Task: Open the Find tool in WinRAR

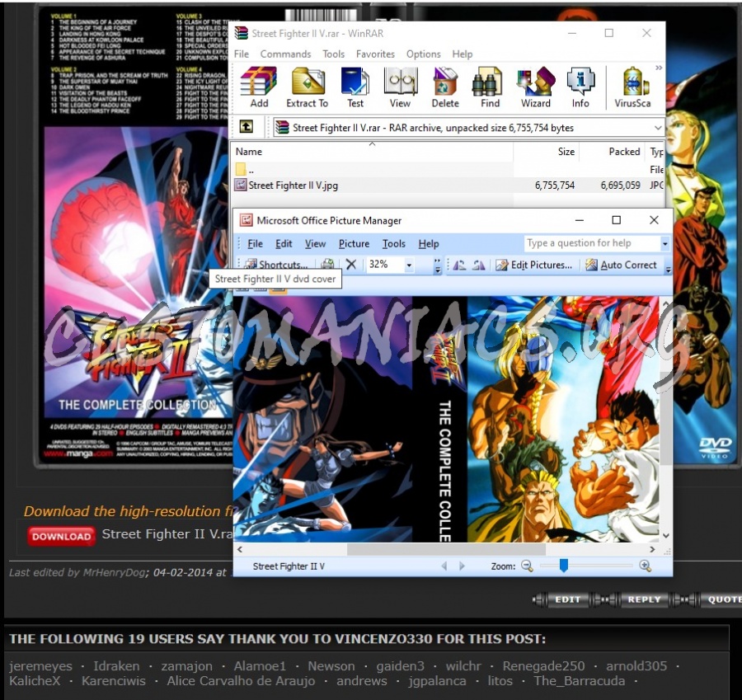Action: pos(490,87)
